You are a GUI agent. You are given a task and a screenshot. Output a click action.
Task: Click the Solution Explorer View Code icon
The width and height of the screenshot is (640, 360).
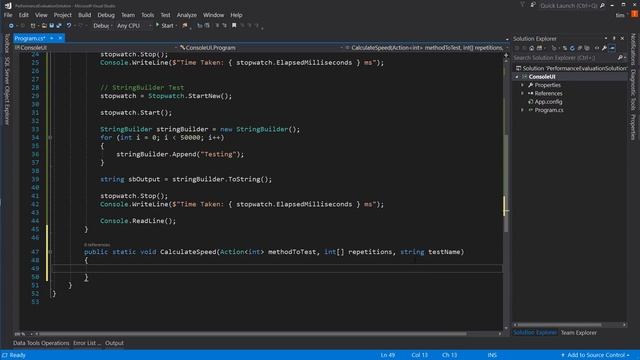point(597,48)
